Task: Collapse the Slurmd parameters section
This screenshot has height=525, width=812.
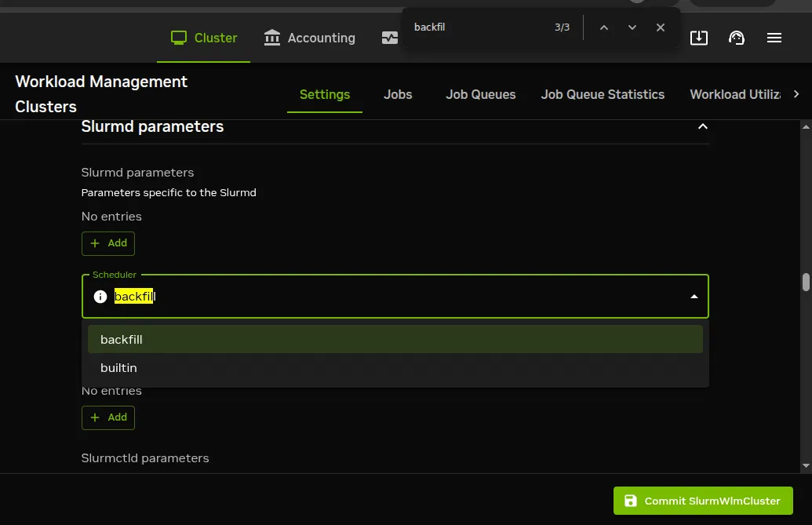Action: [x=702, y=126]
